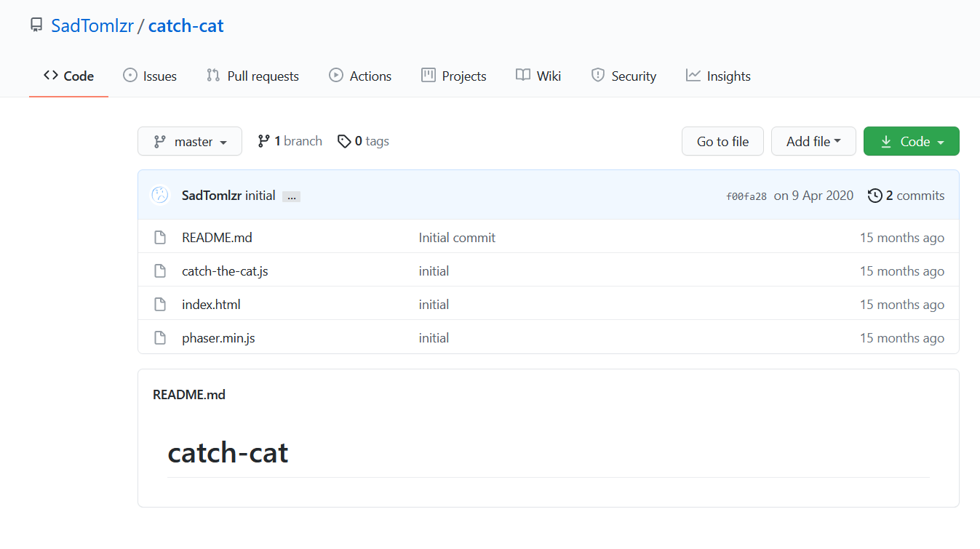The width and height of the screenshot is (980, 549).
Task: Click '15 months ago' in phaser.min.js row
Action: pyautogui.click(x=902, y=338)
